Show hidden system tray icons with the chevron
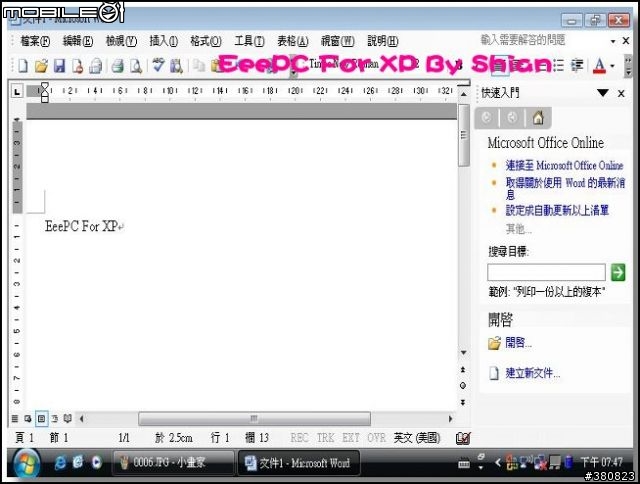 click(x=498, y=462)
